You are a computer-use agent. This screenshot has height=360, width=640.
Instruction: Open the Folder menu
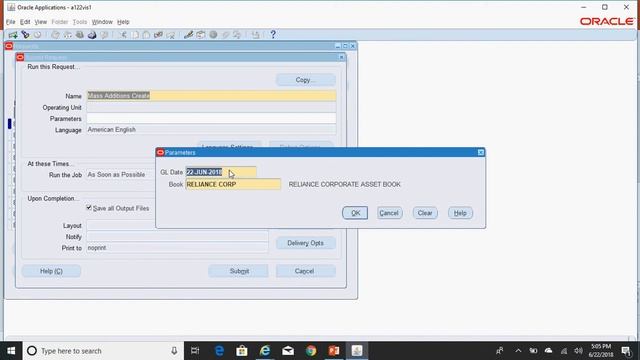click(60, 22)
